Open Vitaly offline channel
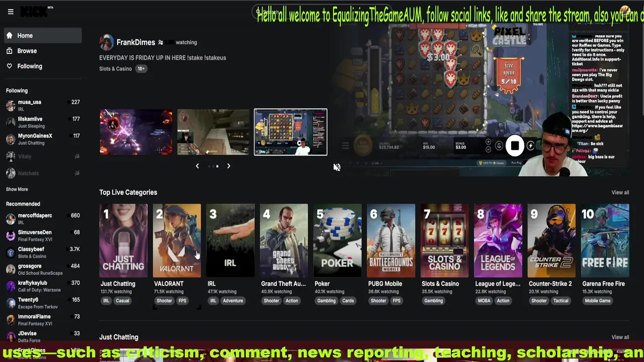644x362 pixels. point(42,156)
